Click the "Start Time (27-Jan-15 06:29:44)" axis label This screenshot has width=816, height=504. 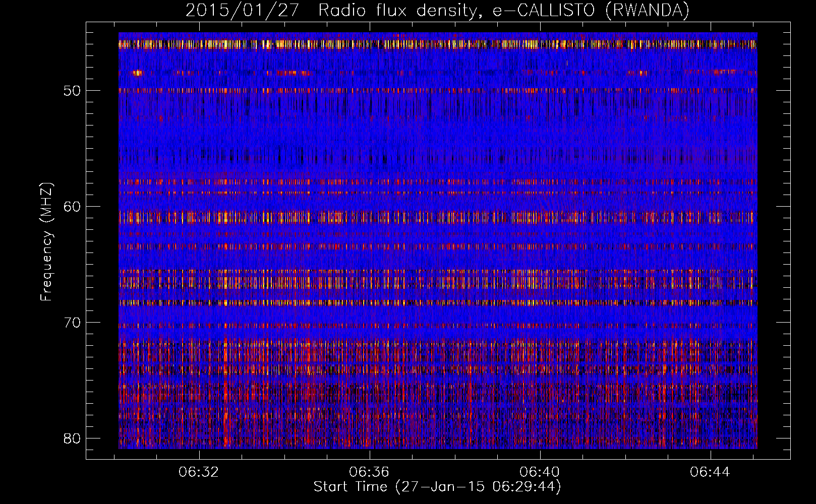(x=437, y=487)
